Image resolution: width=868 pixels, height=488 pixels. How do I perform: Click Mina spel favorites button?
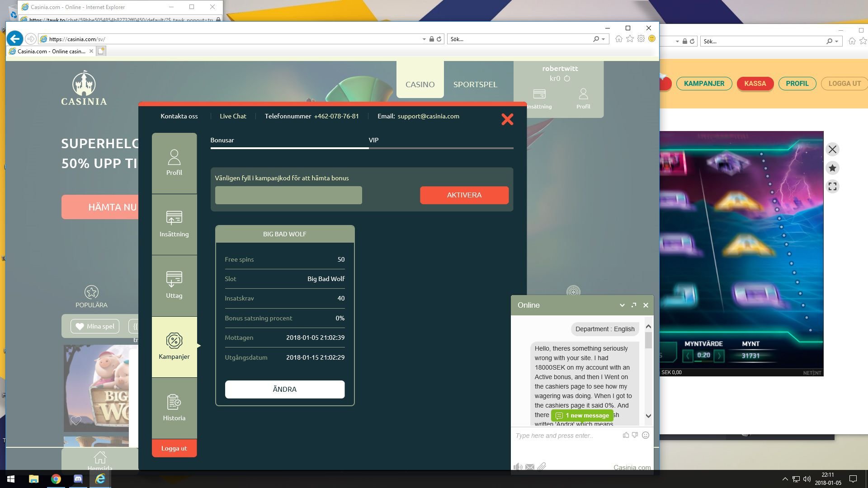tap(95, 326)
